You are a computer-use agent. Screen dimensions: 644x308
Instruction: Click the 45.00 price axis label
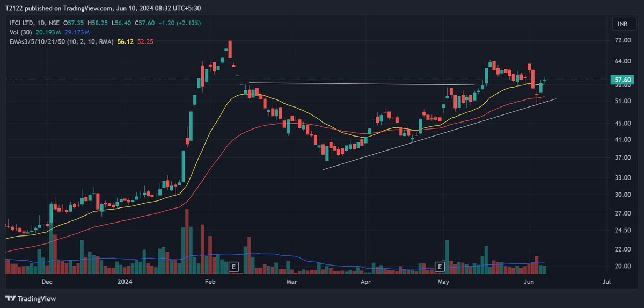(622, 123)
